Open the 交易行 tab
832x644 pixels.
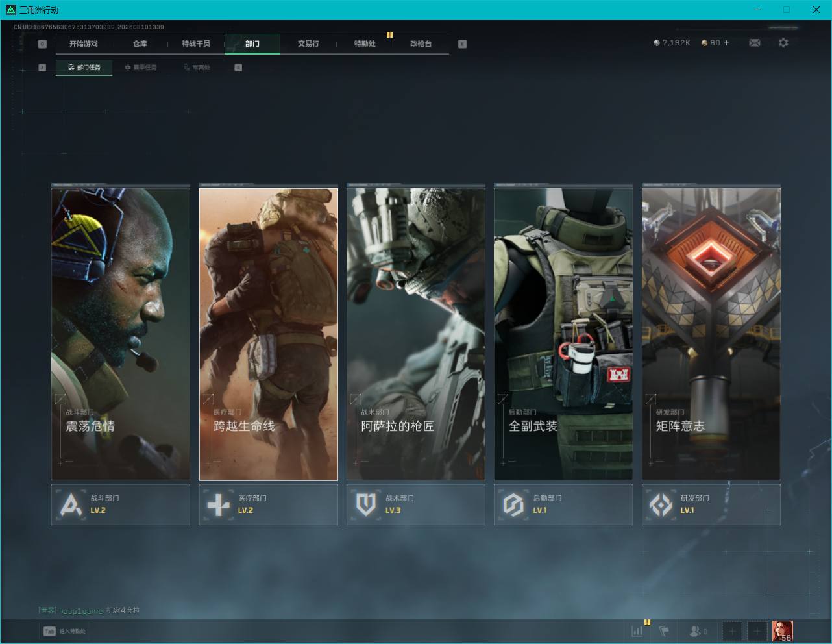click(x=308, y=43)
